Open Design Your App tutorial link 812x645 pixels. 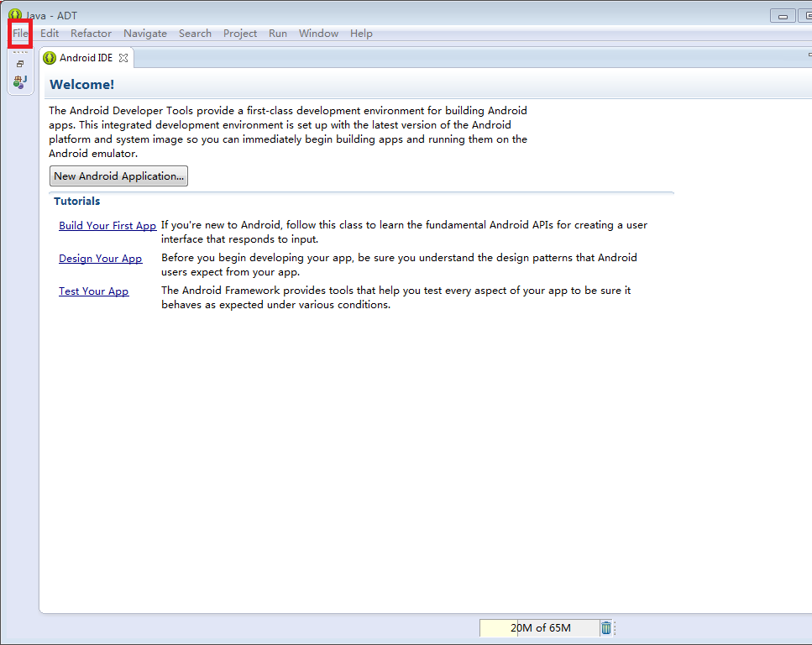click(x=101, y=258)
